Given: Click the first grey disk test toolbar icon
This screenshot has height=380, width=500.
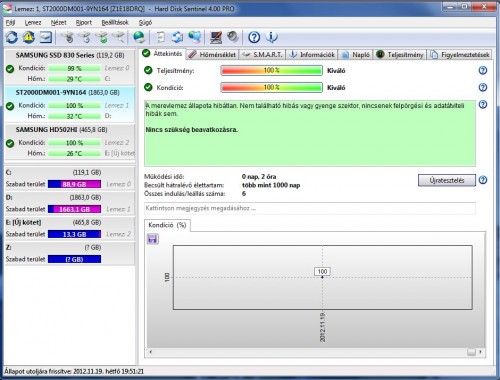Looking at the screenshot, I should click(x=67, y=37).
